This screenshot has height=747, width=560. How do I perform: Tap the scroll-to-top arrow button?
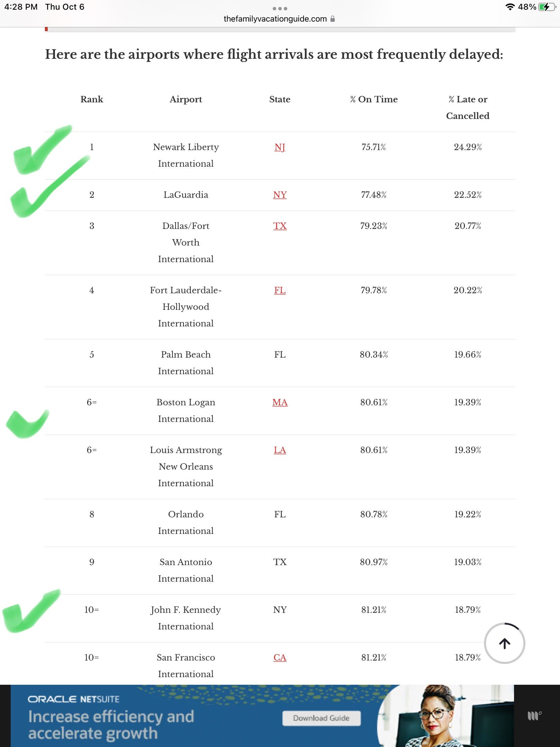[x=504, y=643]
